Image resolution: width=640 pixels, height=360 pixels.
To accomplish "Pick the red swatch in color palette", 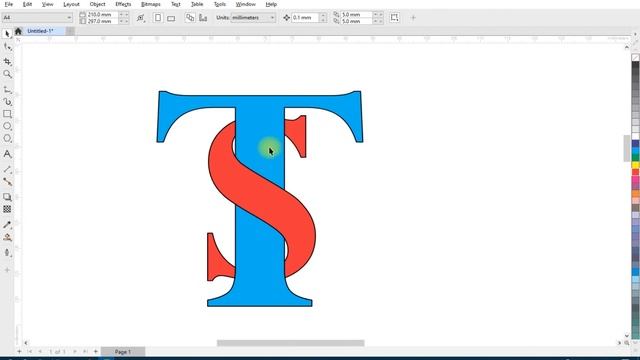I will click(x=636, y=172).
